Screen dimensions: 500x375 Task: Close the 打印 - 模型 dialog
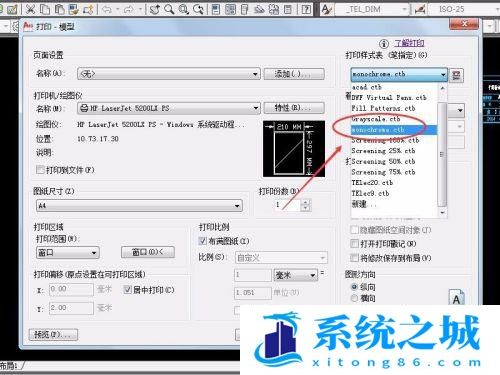(464, 24)
